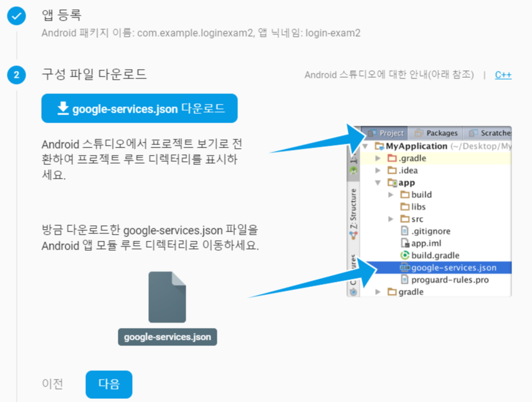Click the step 2 circle icon
The width and height of the screenshot is (532, 402).
click(x=16, y=75)
